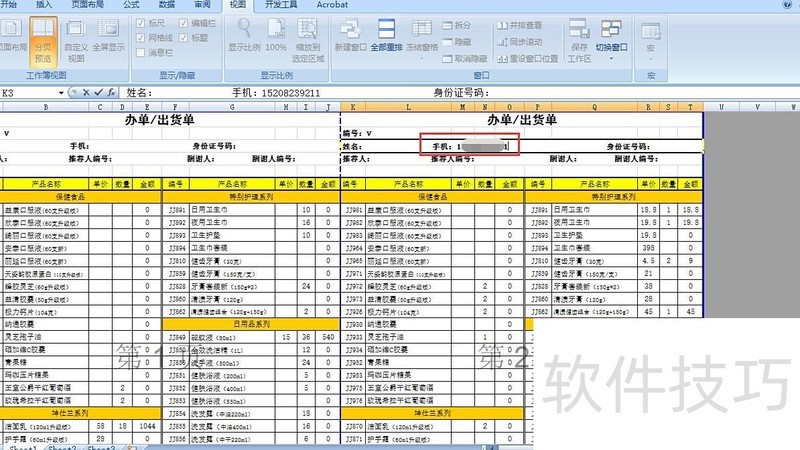This screenshot has height=450, width=800.
Task: Open the 审阅 Review ribbon tab
Action: click(203, 5)
